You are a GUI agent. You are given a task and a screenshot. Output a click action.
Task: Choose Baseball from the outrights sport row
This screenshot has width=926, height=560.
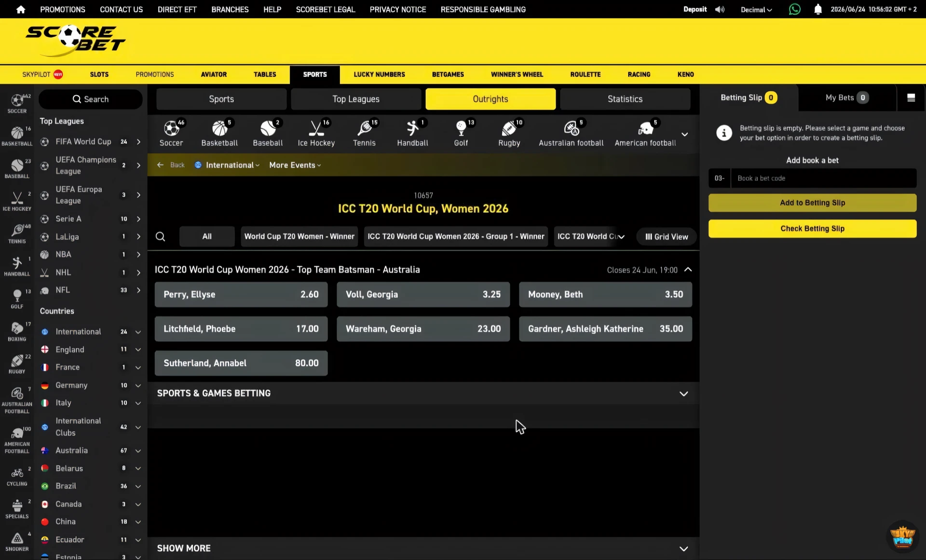pyautogui.click(x=268, y=134)
